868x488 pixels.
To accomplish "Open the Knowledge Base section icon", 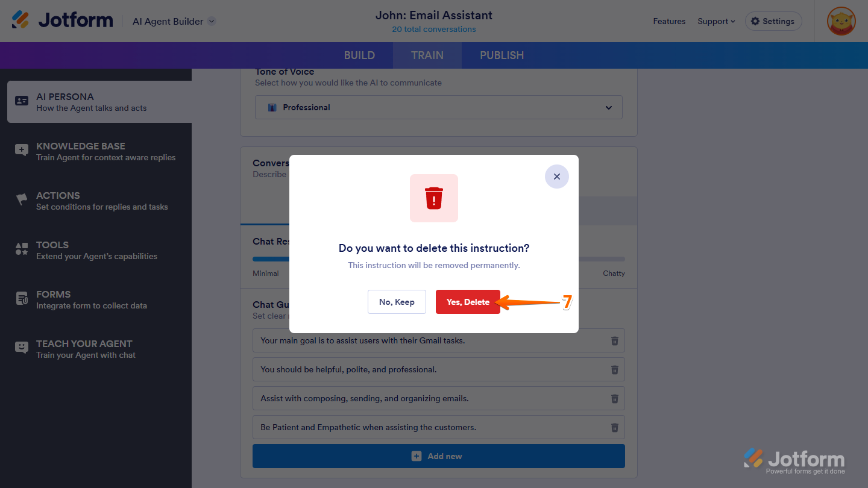I will 22,151.
